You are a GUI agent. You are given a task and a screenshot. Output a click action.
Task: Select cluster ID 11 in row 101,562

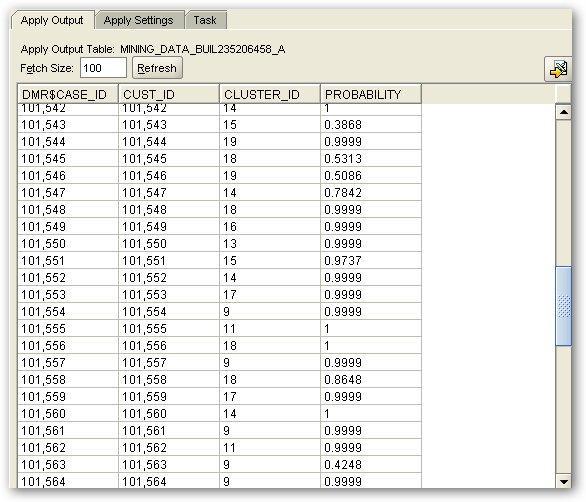coord(269,447)
